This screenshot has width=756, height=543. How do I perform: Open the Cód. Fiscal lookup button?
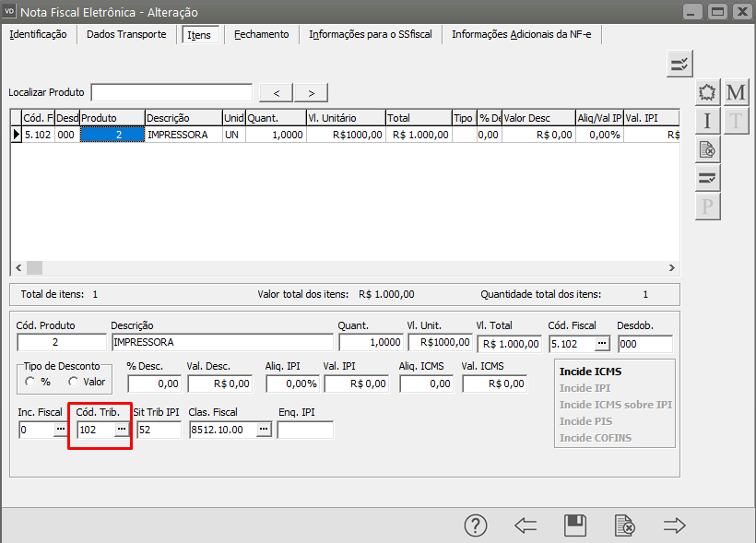point(601,343)
